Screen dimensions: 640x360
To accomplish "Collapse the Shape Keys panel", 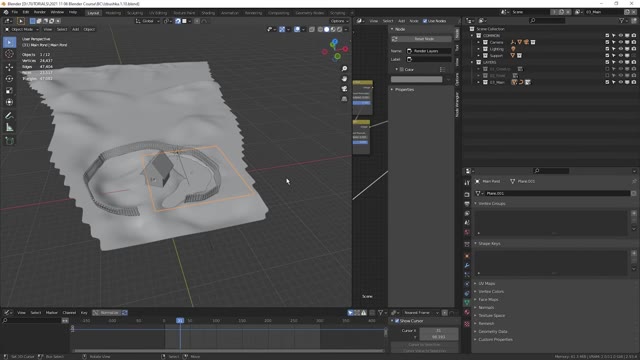I will tap(489, 243).
